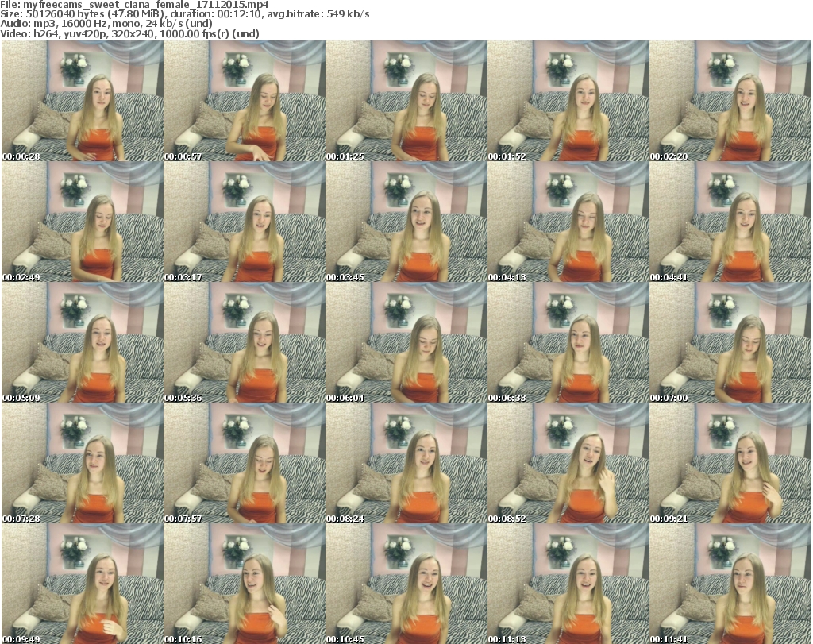Screen dimensions: 813x644
Task: Select the frame timestamped 00:06:33
Action: click(x=568, y=343)
